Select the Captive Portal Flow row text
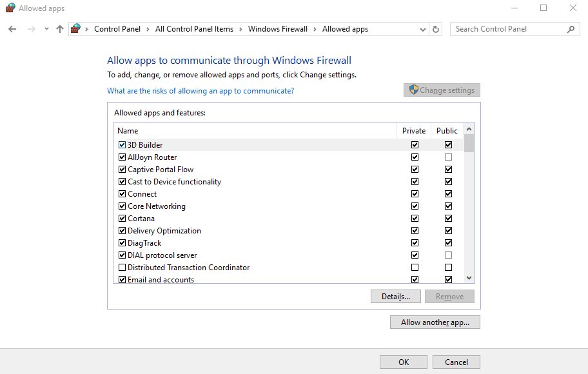 [161, 170]
